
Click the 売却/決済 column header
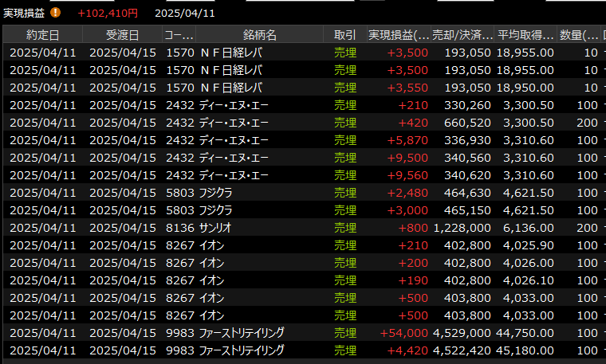pos(462,35)
